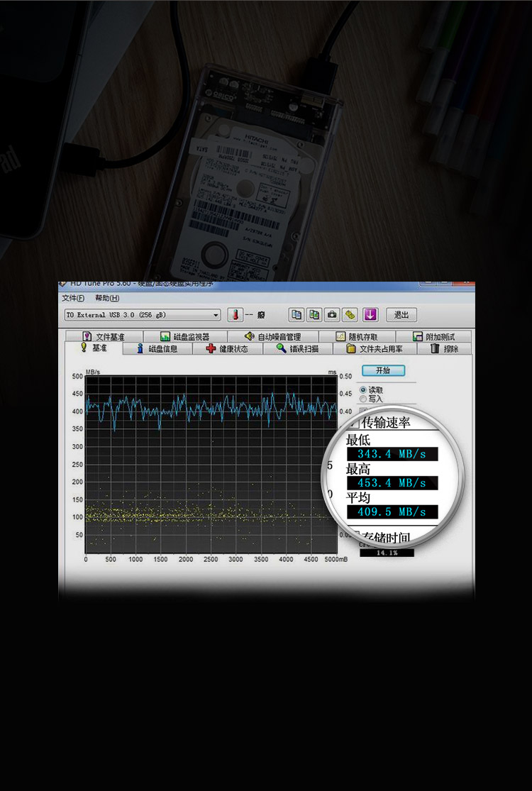Click the 14.1% CPU usage value

387,553
